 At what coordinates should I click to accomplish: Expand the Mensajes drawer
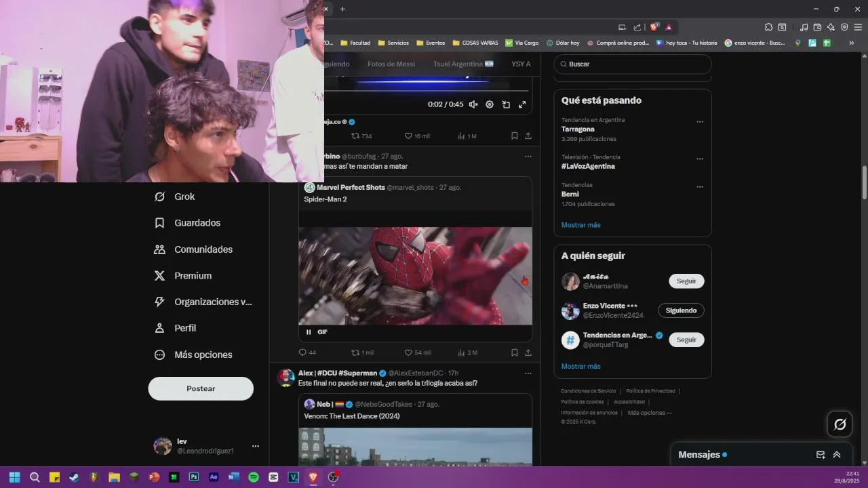click(837, 455)
